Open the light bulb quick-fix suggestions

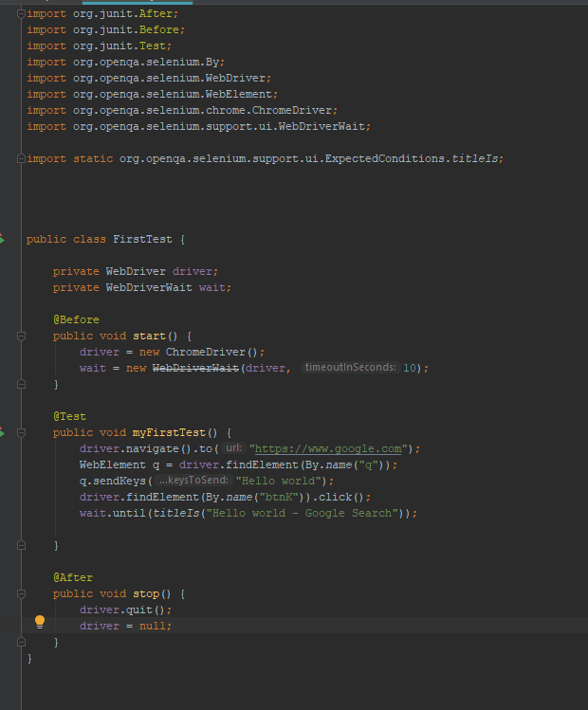coord(40,622)
